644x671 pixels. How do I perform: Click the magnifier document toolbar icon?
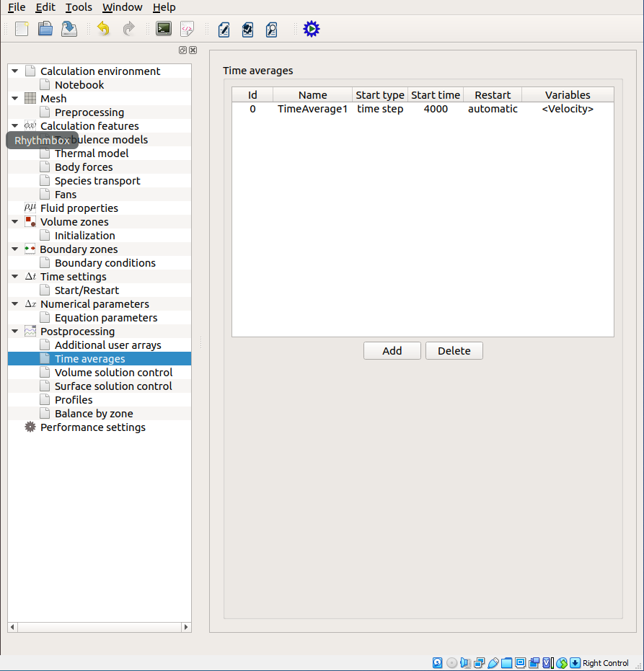pos(271,29)
